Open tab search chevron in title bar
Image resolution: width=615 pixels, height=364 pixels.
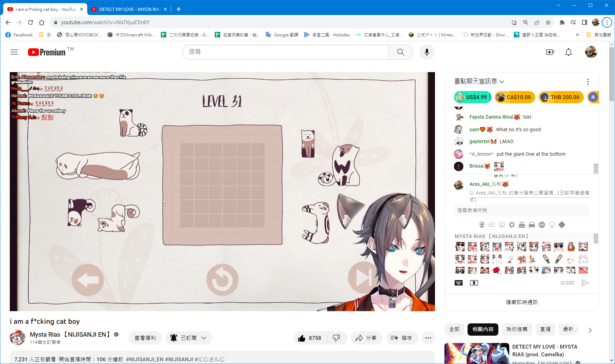coord(558,5)
